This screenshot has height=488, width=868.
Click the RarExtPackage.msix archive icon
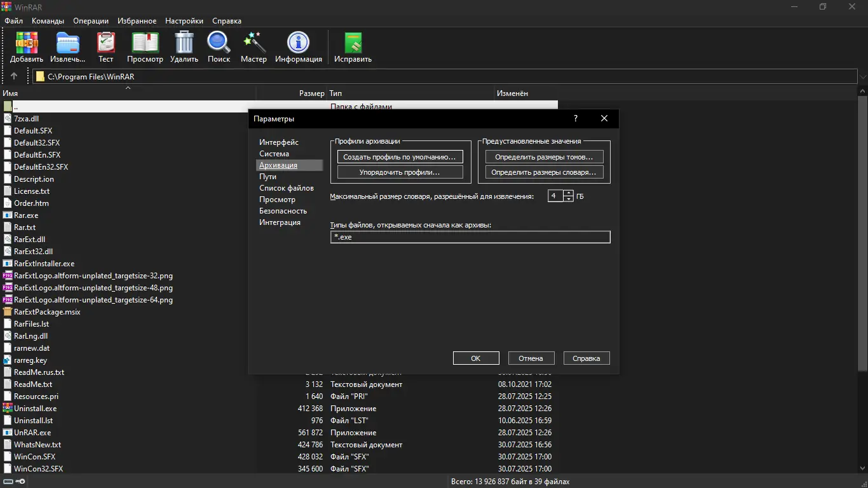click(x=8, y=312)
